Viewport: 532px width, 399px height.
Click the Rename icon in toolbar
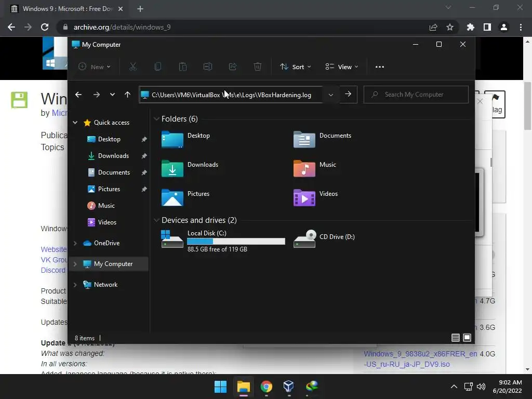[208, 67]
